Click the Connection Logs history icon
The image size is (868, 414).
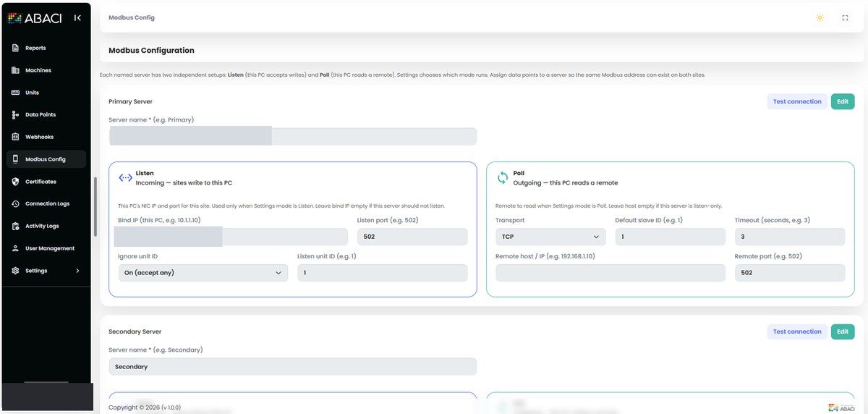[16, 204]
